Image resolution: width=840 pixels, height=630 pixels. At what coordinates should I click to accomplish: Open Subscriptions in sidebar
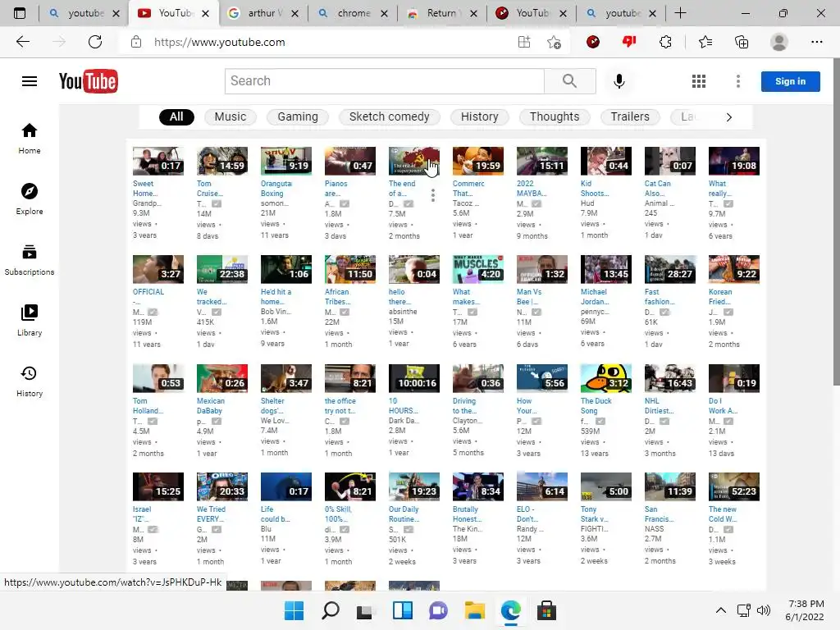pyautogui.click(x=30, y=260)
